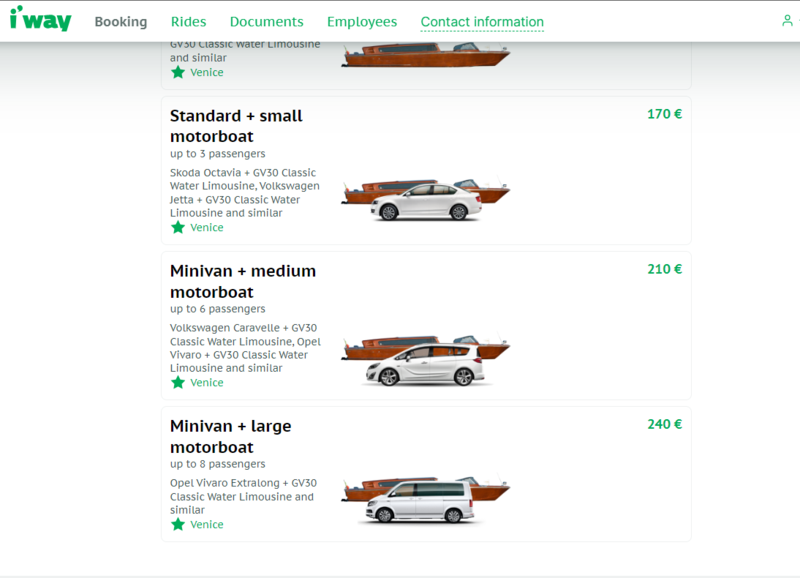Go to the Rides tab

point(188,22)
